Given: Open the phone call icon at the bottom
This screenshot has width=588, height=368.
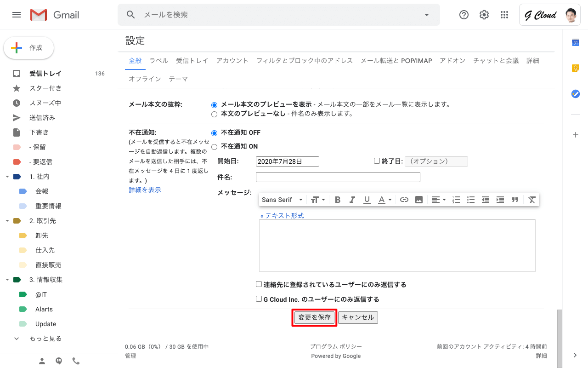Looking at the screenshot, I should click(76, 361).
